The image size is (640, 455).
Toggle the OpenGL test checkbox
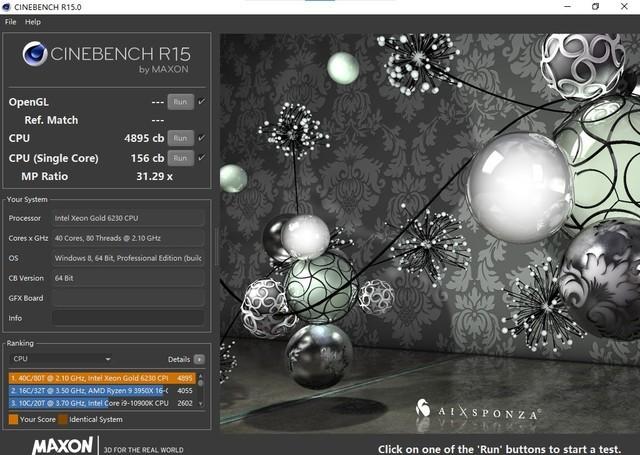coord(201,101)
